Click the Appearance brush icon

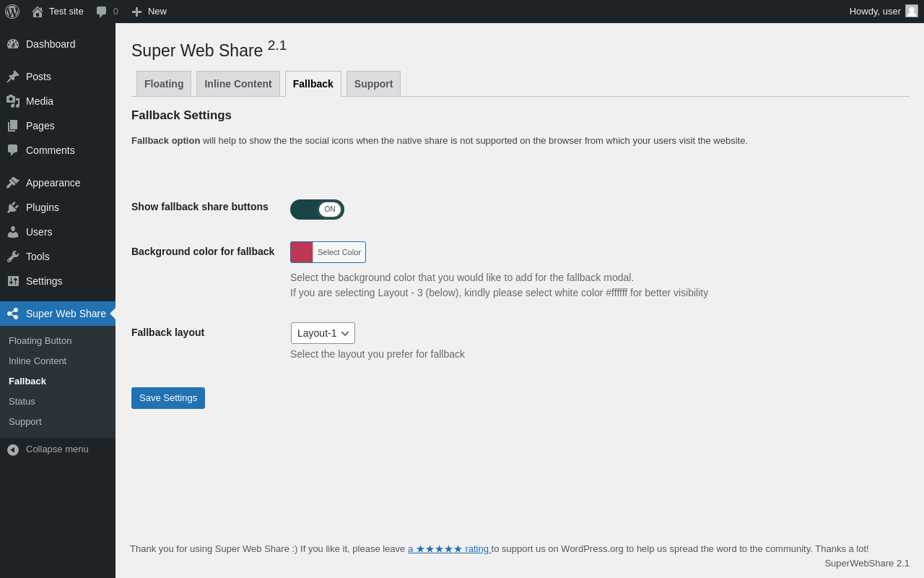[x=13, y=183]
